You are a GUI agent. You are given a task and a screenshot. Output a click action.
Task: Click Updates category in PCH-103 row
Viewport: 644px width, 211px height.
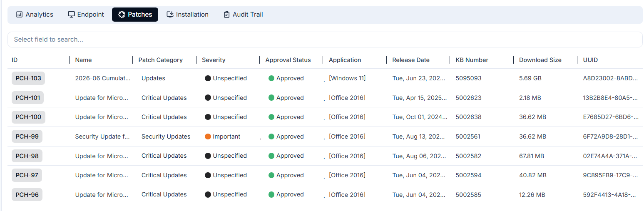[153, 78]
